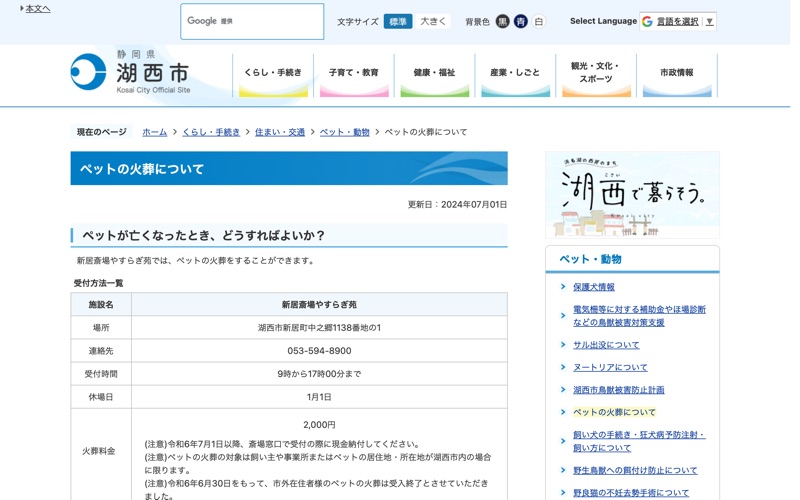Viewport: 800px width, 500px height.
Task: Click chevron beside 湖西市鳥獣被害防止計画
Action: pyautogui.click(x=563, y=390)
